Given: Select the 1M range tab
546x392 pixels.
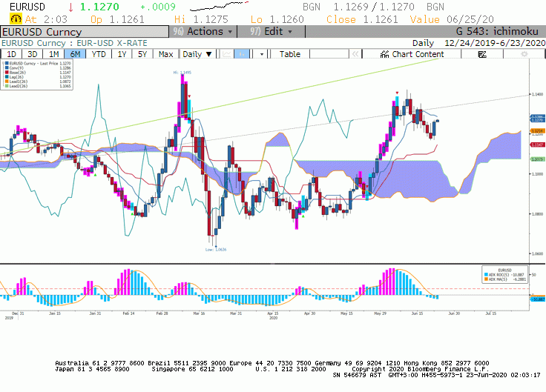Looking at the screenshot, I should 53,54.
